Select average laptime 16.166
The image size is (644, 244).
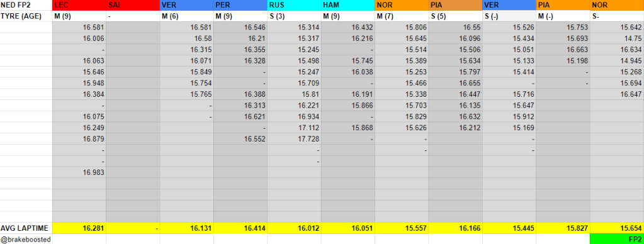click(x=456, y=228)
